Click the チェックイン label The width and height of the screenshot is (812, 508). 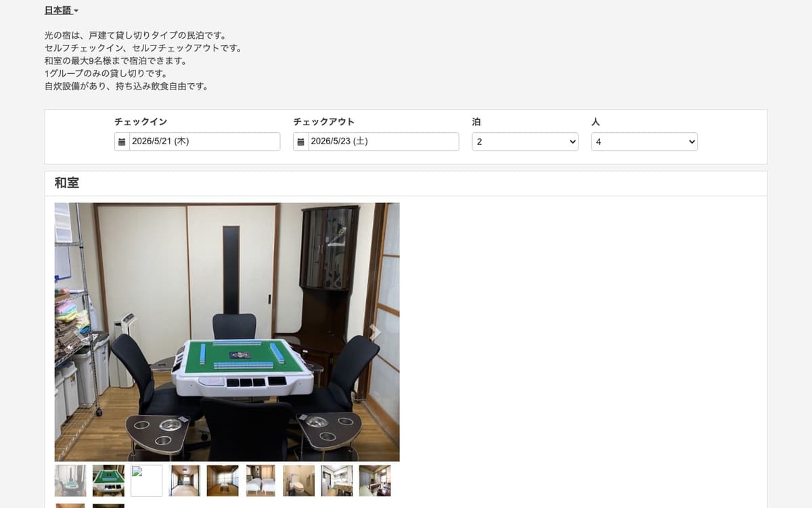click(x=141, y=122)
